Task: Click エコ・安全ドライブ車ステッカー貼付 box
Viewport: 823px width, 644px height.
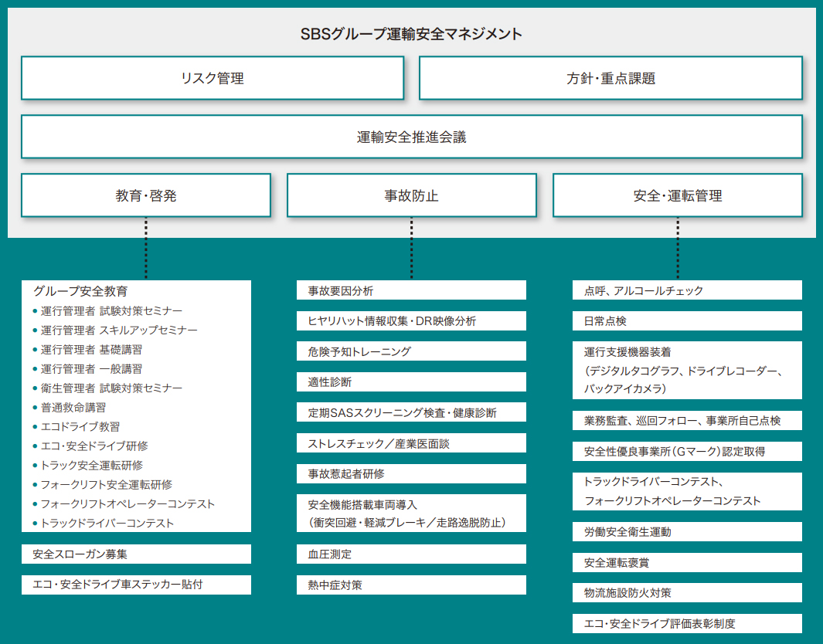Action: point(137,585)
